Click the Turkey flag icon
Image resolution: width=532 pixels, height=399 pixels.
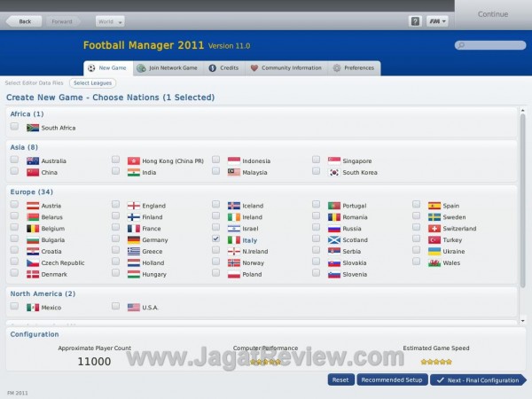click(434, 240)
